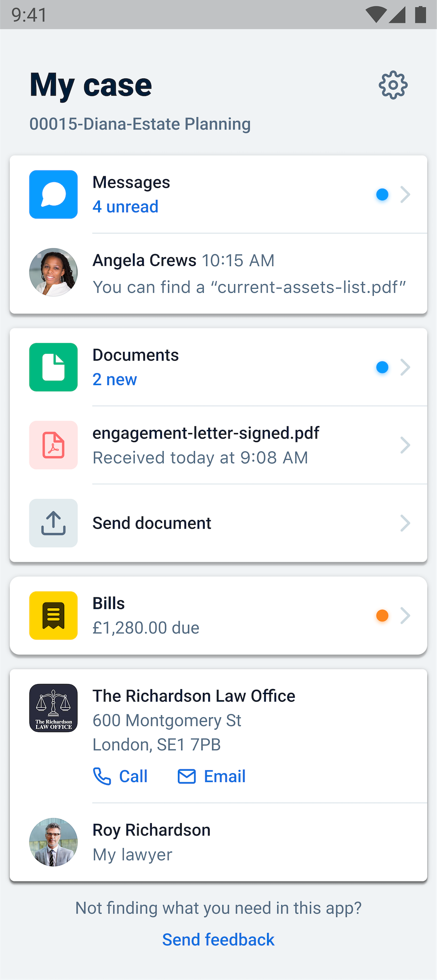This screenshot has width=437, height=980.
Task: Open the "4 unread" messages link
Action: [125, 207]
